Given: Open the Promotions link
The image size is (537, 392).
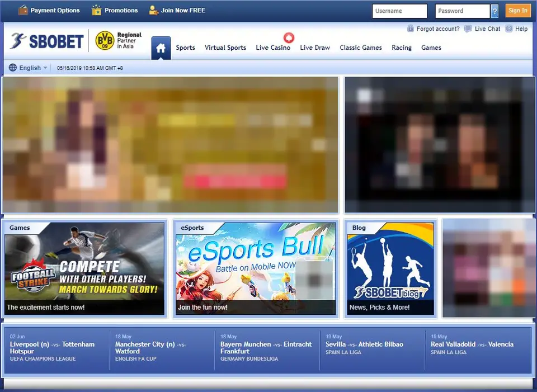Looking at the screenshot, I should (121, 10).
